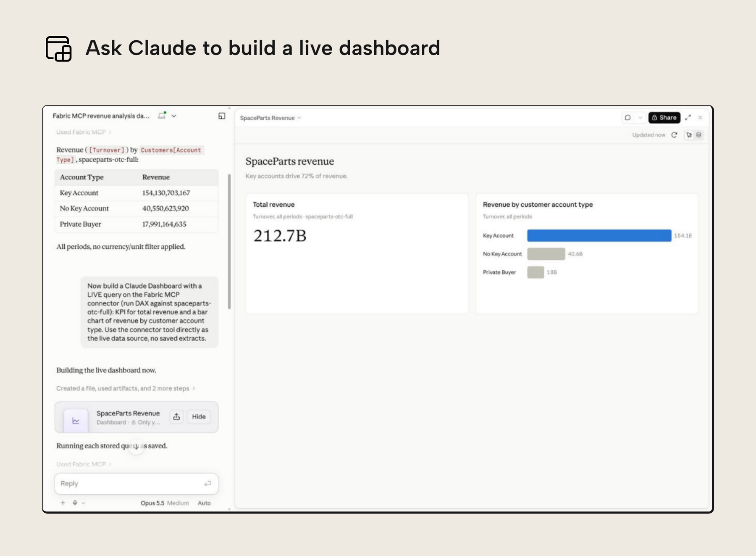Screen dimensions: 756x556
Task: Click the Private Buyer bar
Action: pyautogui.click(x=535, y=272)
